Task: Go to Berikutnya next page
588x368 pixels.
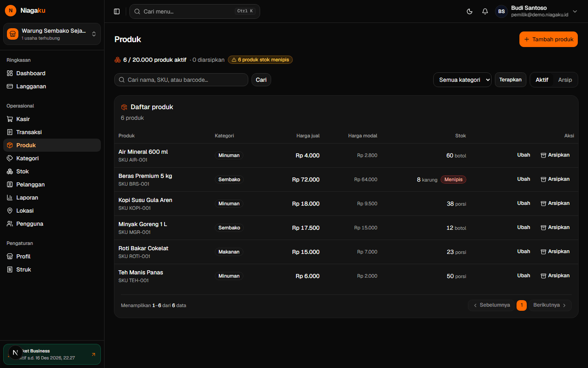Action: click(x=550, y=305)
